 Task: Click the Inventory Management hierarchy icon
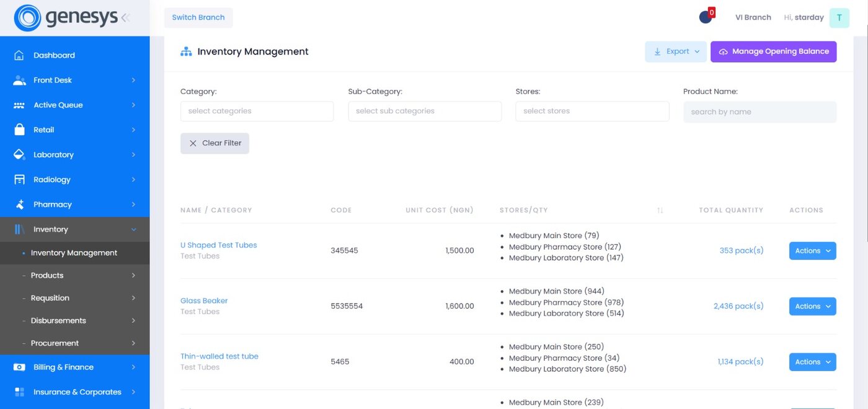186,51
